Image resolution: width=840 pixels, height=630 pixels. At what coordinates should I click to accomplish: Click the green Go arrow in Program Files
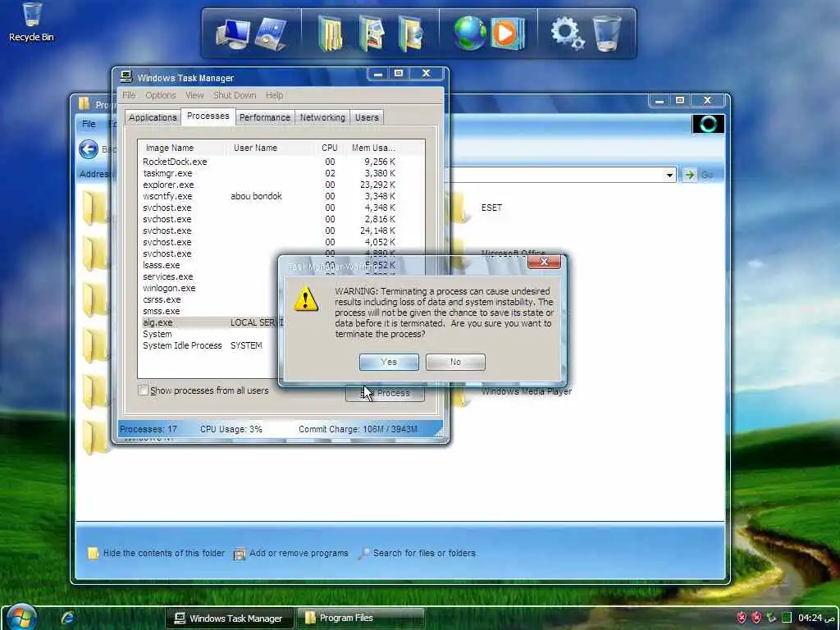(x=689, y=175)
